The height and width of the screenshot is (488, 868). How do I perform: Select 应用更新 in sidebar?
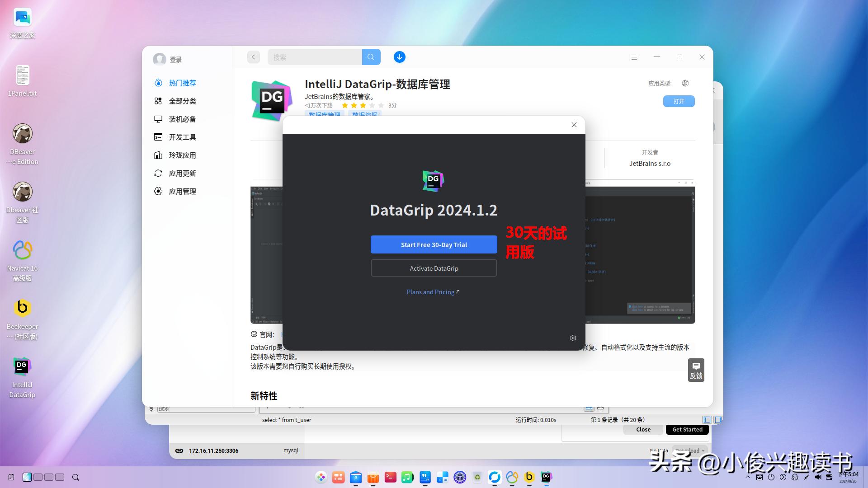pos(182,173)
